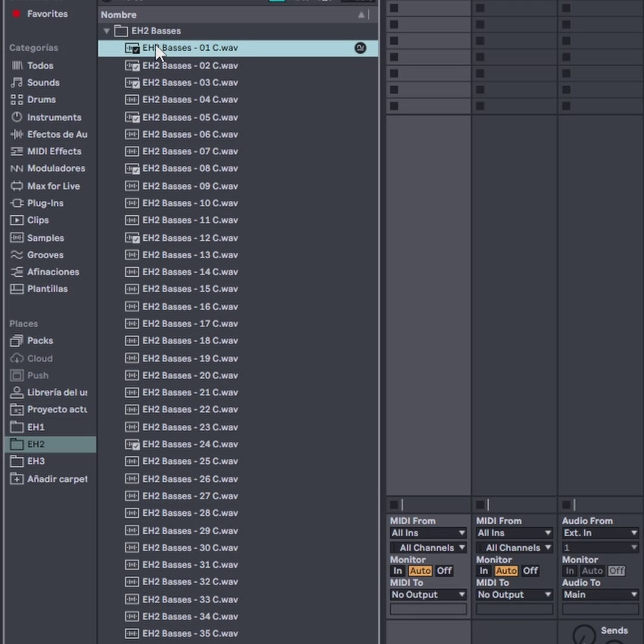Click the first track's top clip slot
Screen dimensions: 644x644
click(x=428, y=8)
